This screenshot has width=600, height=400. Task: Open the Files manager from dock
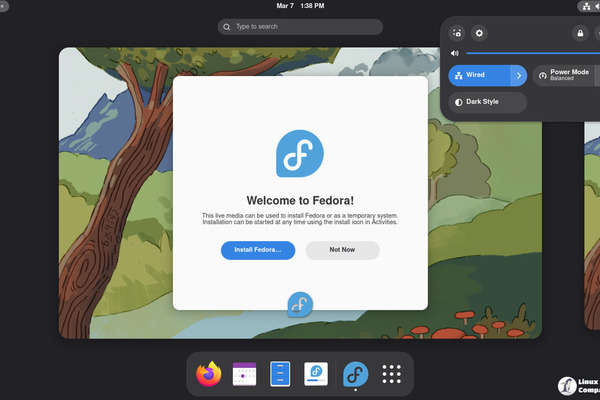tap(281, 374)
